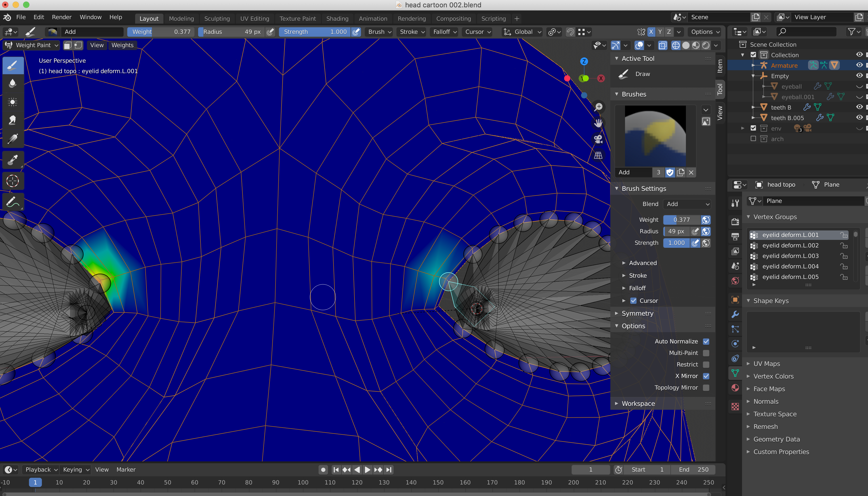Select the Blur weight tool
868x496 pixels.
click(x=13, y=83)
